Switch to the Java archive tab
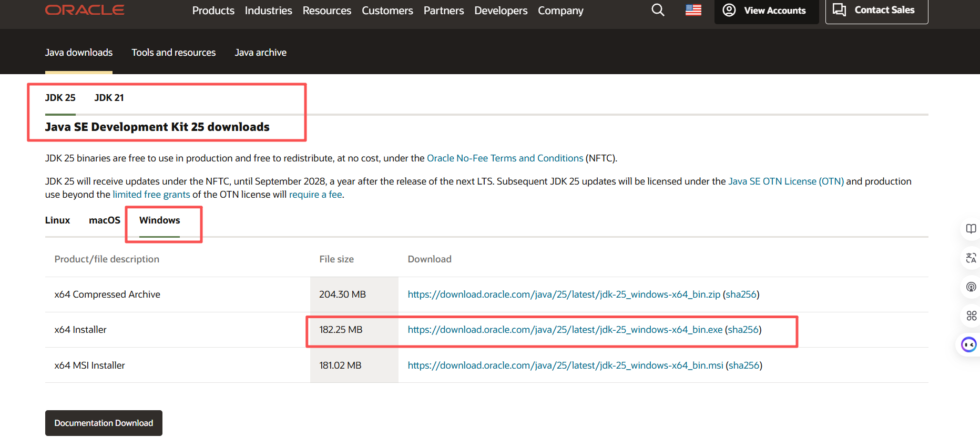The width and height of the screenshot is (980, 447). (261, 53)
